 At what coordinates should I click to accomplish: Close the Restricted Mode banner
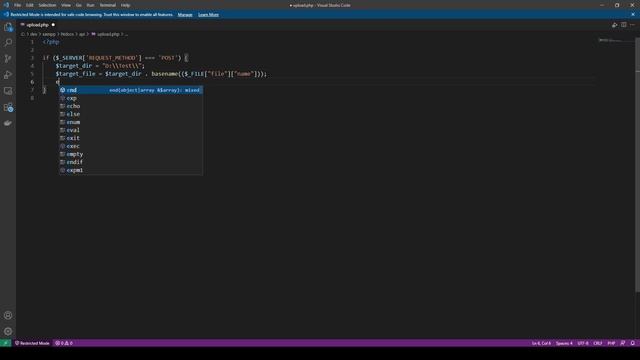point(633,14)
